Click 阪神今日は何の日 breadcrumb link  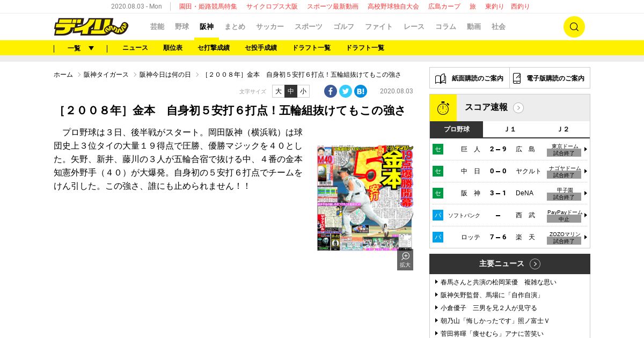coord(165,75)
